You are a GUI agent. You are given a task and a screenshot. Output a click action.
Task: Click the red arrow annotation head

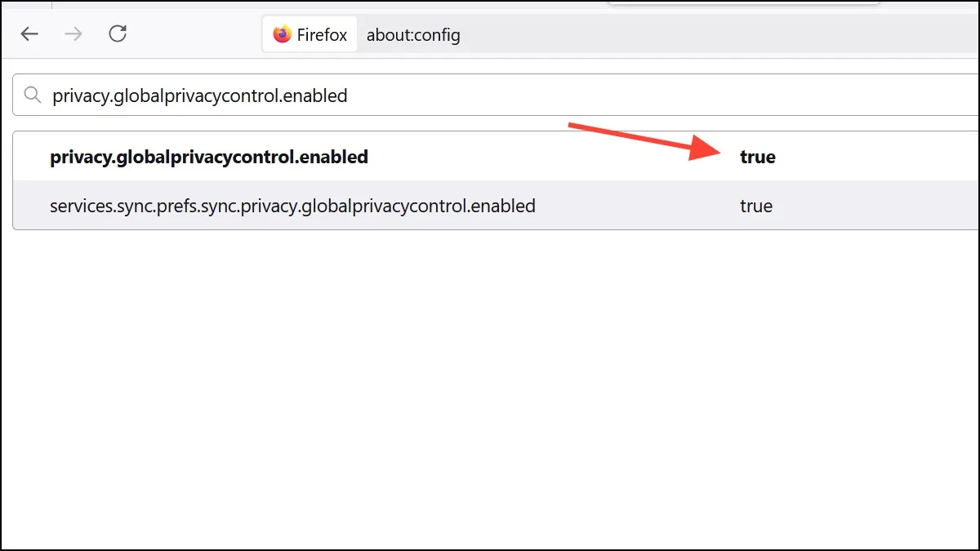pos(704,149)
